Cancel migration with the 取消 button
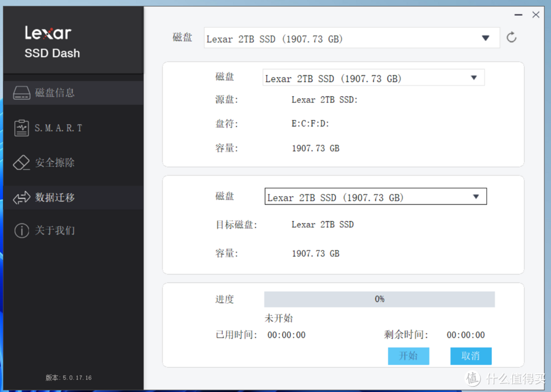This screenshot has height=392, width=551. point(471,356)
